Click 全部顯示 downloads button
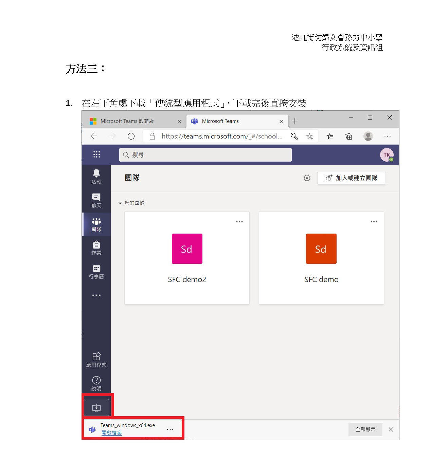Image resolution: width=448 pixels, height=476 pixels. (365, 429)
